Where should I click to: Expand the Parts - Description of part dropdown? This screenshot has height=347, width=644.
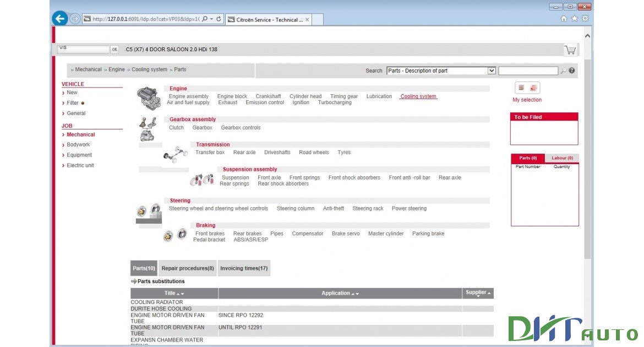(491, 71)
